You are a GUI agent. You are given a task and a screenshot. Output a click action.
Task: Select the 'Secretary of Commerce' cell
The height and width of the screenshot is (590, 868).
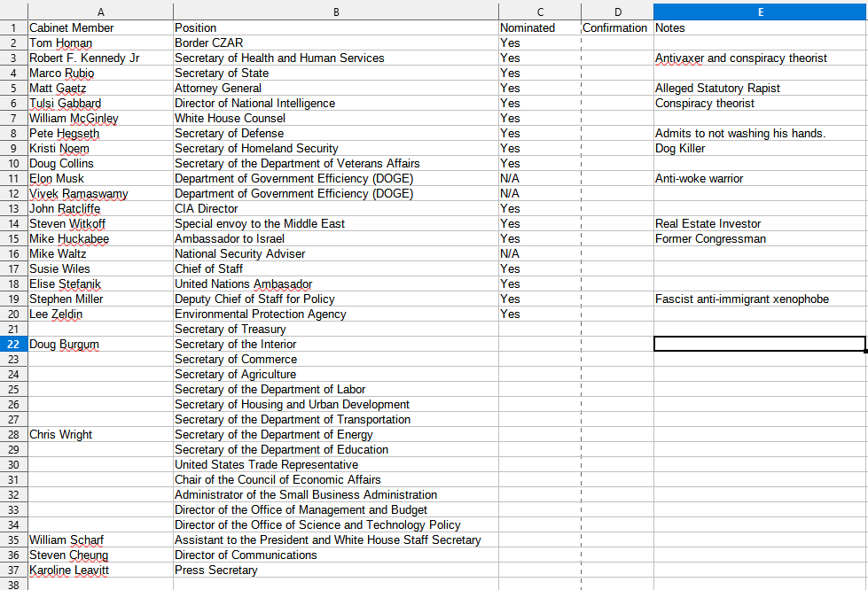point(335,360)
